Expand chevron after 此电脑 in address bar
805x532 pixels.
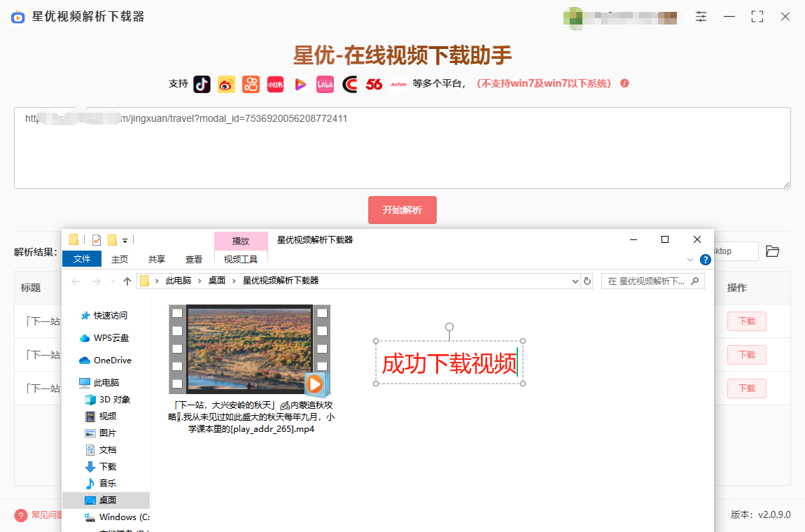click(x=199, y=281)
